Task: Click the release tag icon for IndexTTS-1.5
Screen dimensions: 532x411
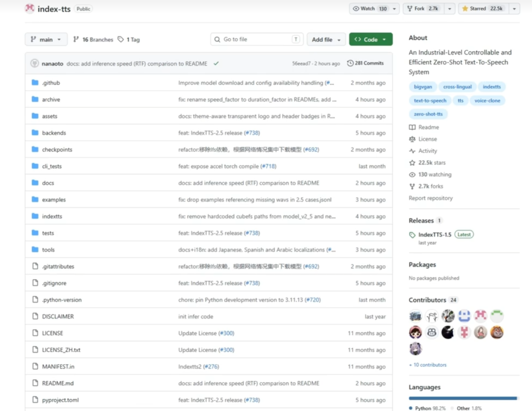Action: point(412,235)
